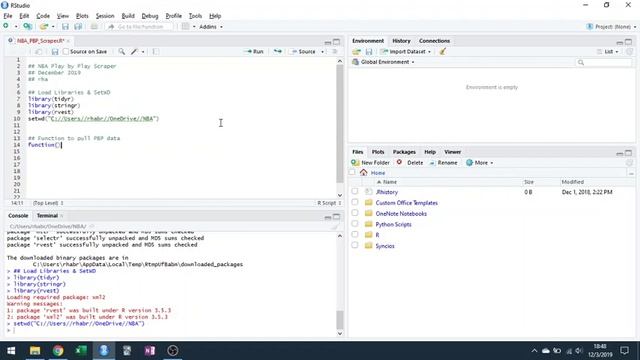Check the R folder checkbox
This screenshot has height=360, width=640.
pyautogui.click(x=355, y=235)
